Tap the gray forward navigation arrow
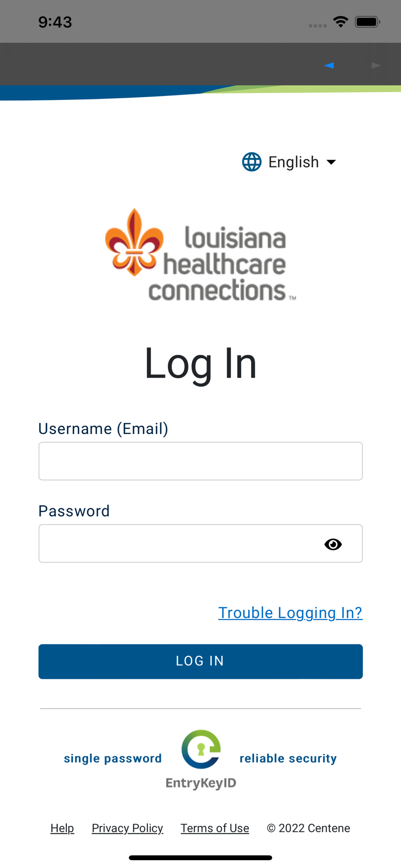 (376, 66)
